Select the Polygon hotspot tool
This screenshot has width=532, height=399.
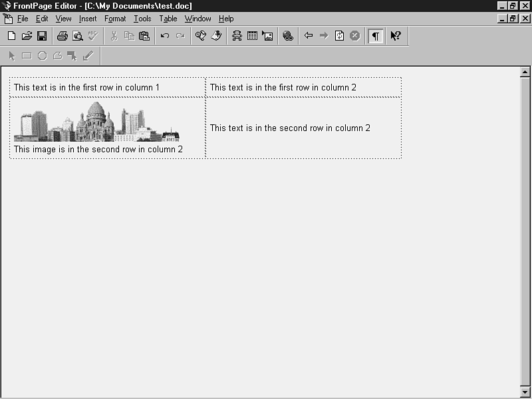(x=57, y=56)
